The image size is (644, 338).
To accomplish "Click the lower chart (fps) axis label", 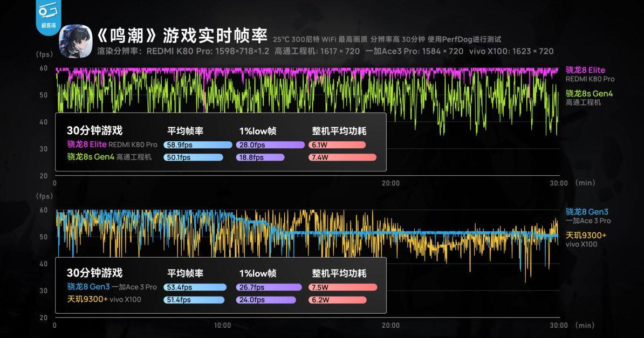I will [44, 196].
